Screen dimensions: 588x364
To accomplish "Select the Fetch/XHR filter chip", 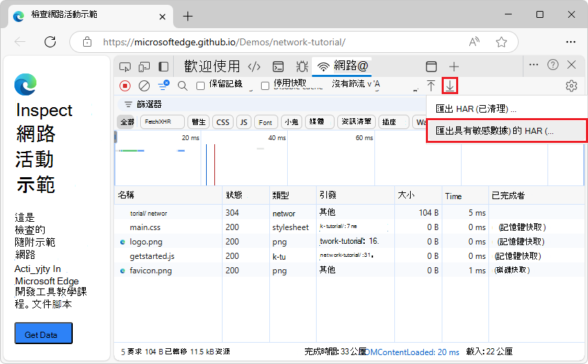I will pyautogui.click(x=162, y=122).
